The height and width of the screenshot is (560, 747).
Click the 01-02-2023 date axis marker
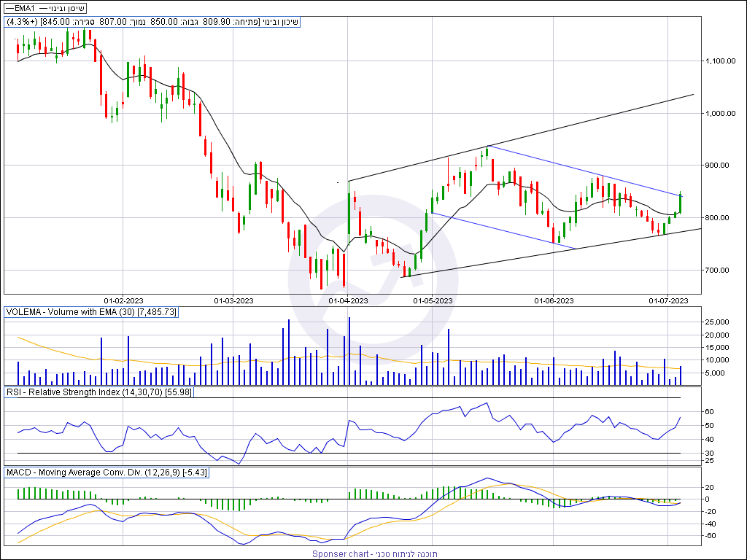(123, 300)
